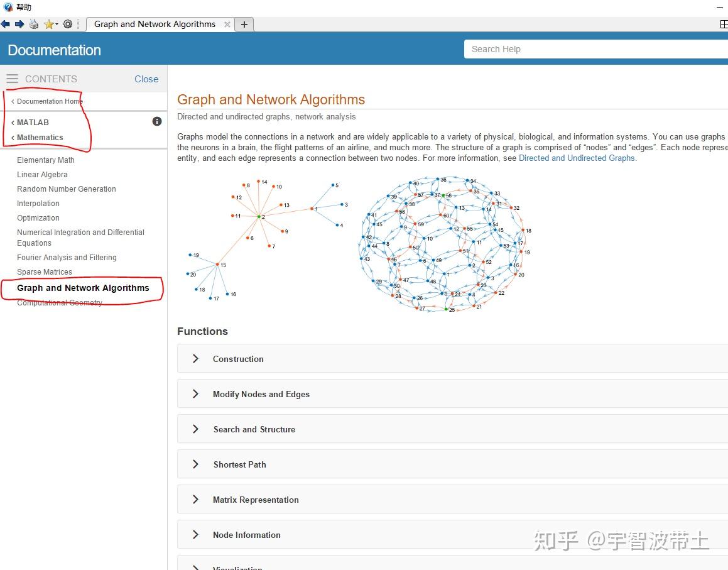Navigate up to Mathematics category
Screen dimensions: 728x570
coord(40,138)
